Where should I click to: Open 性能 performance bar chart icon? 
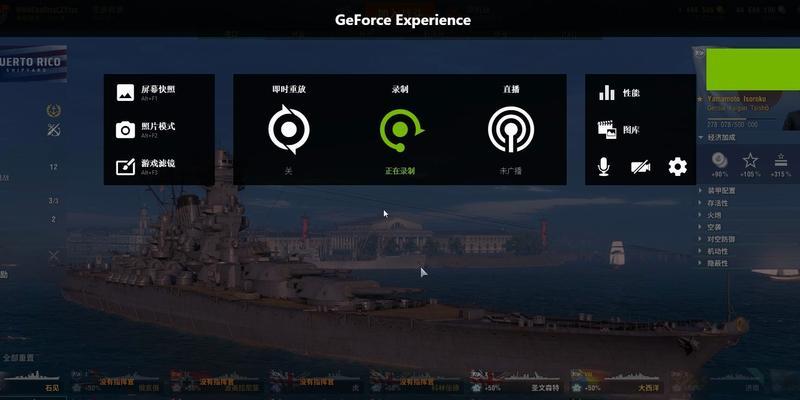point(607,93)
